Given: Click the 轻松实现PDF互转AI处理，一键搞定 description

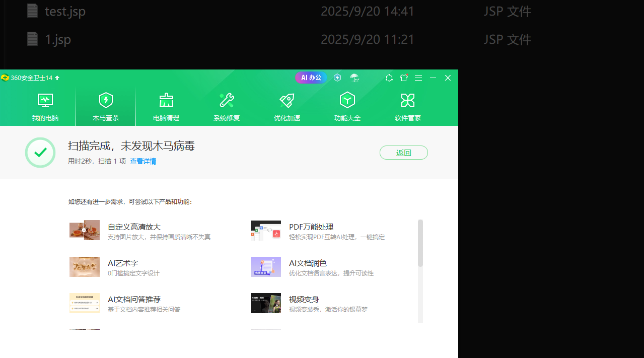Looking at the screenshot, I should [337, 237].
